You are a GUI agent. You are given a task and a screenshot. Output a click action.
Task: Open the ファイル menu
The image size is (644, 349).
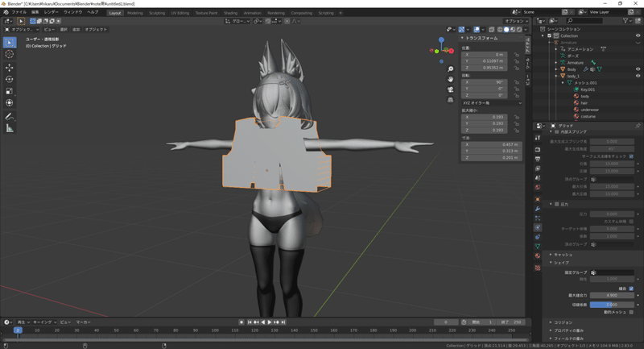(19, 12)
